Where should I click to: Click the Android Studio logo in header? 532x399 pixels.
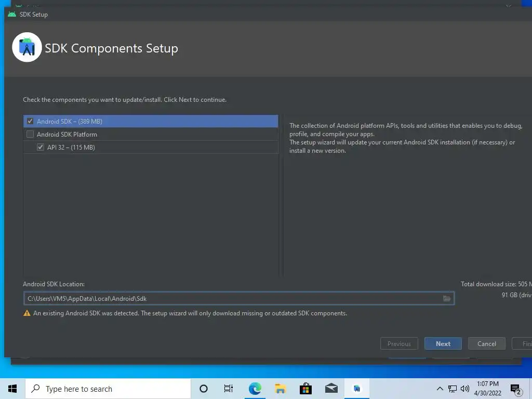point(27,47)
